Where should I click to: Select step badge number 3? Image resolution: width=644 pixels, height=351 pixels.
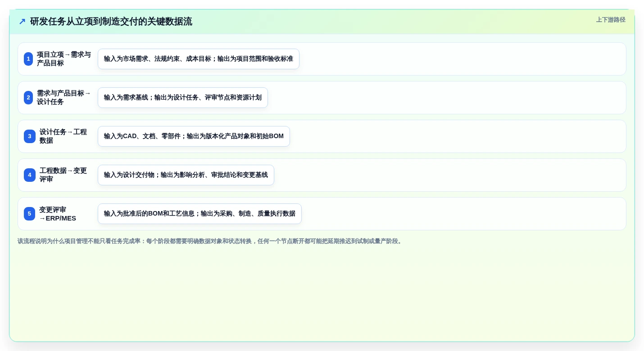click(30, 136)
